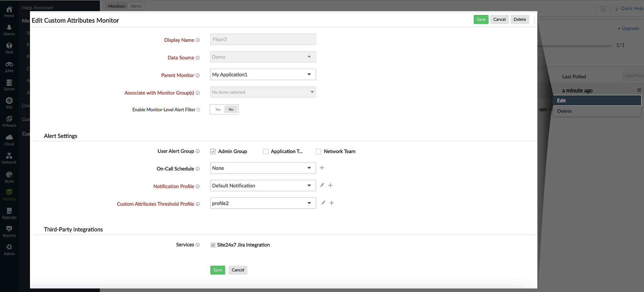The image size is (644, 292).
Task: Click the pencil icon beside Notification Profile
Action: point(322,185)
